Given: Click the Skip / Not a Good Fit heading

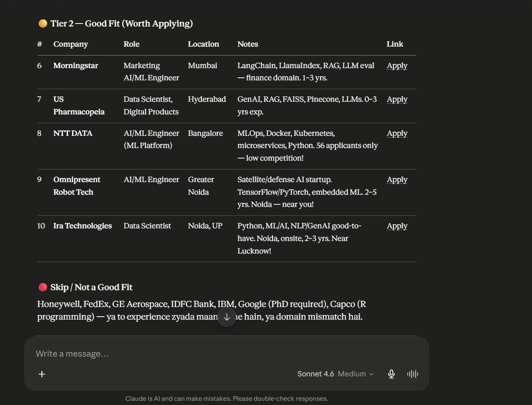Looking at the screenshot, I should 85,287.
